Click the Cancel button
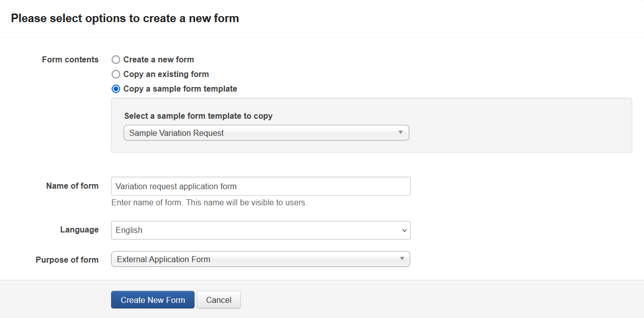Viewport: 644px width, 318px height. 219,300
